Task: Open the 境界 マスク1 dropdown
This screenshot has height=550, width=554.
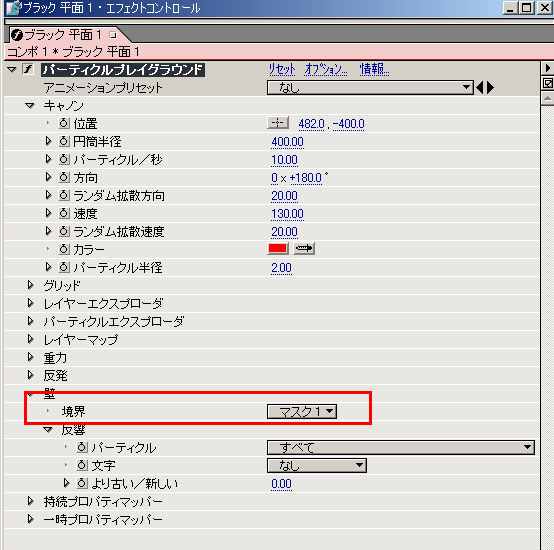Action: pyautogui.click(x=302, y=411)
